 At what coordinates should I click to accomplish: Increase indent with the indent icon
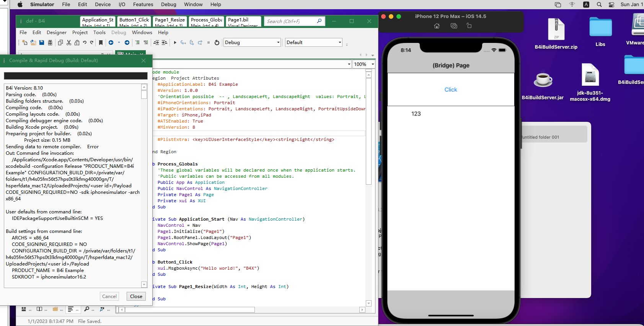point(165,43)
